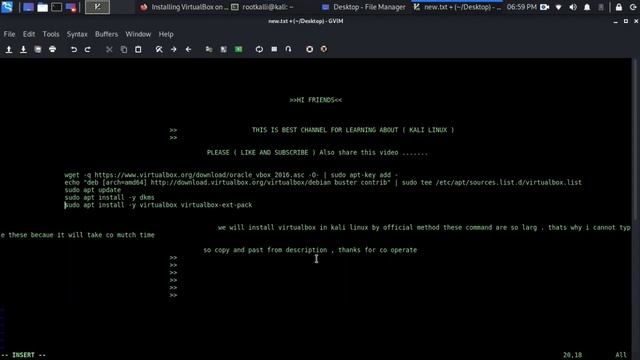Image resolution: width=640 pixels, height=360 pixels.
Task: Click the Help toolbar icon
Action: point(309,49)
